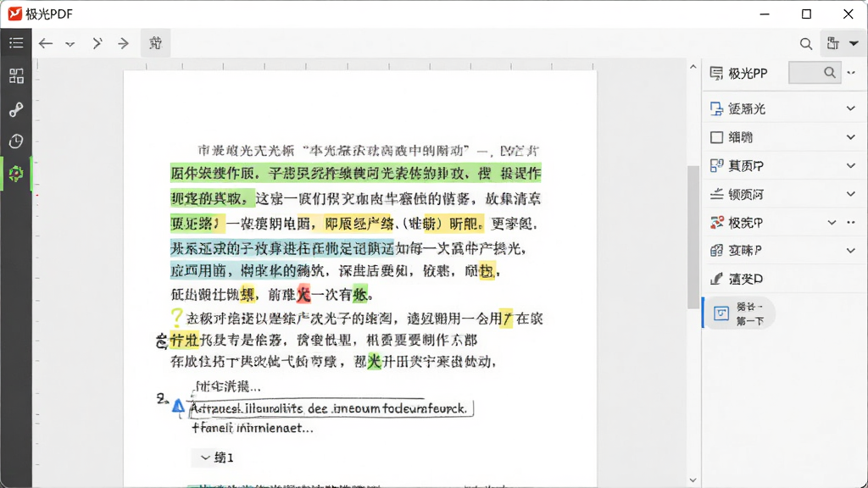Screen dimensions: 868x488
Task: Expand the second panel row chevron
Action: 851,136
